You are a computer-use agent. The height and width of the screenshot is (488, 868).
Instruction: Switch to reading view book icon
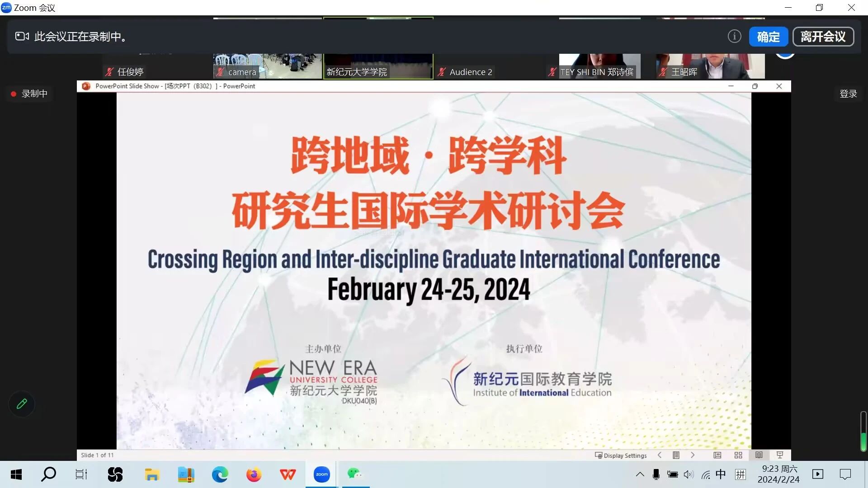759,455
